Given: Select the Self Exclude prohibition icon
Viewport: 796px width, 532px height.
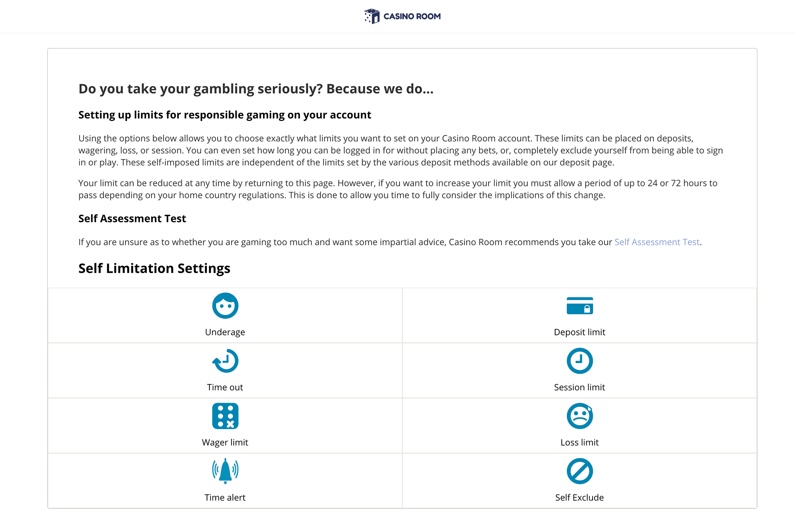Looking at the screenshot, I should (580, 471).
